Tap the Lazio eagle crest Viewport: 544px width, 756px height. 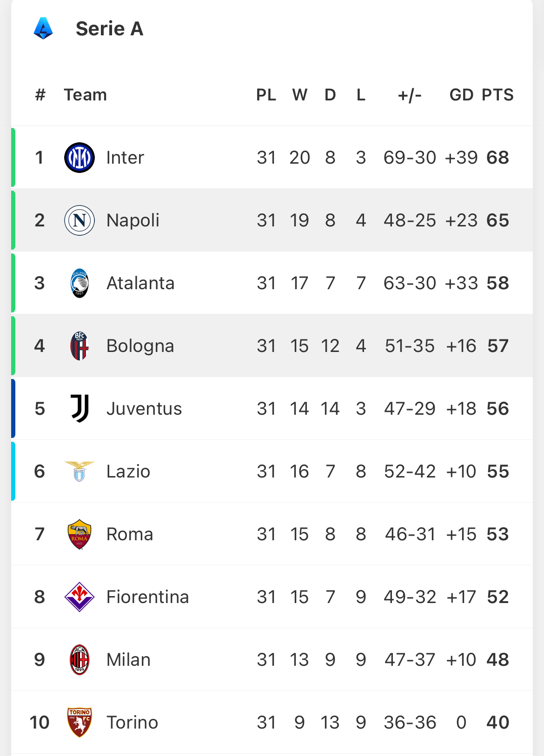point(80,471)
